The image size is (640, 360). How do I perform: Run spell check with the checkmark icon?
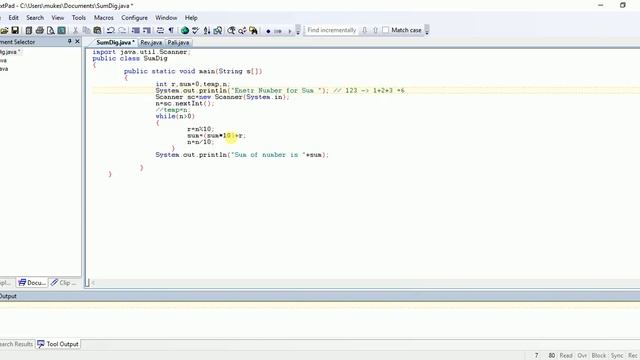pos(196,30)
